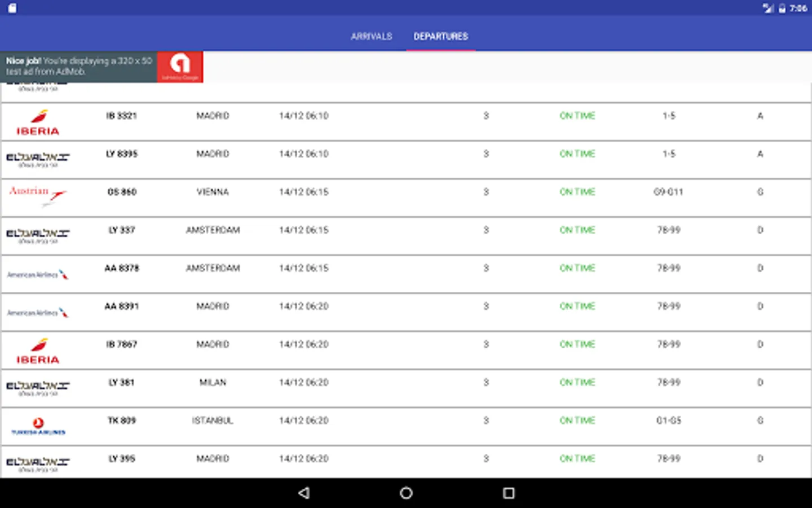This screenshot has height=508, width=812.
Task: Tap counters 01-05 in TK 809 row
Action: coord(669,421)
